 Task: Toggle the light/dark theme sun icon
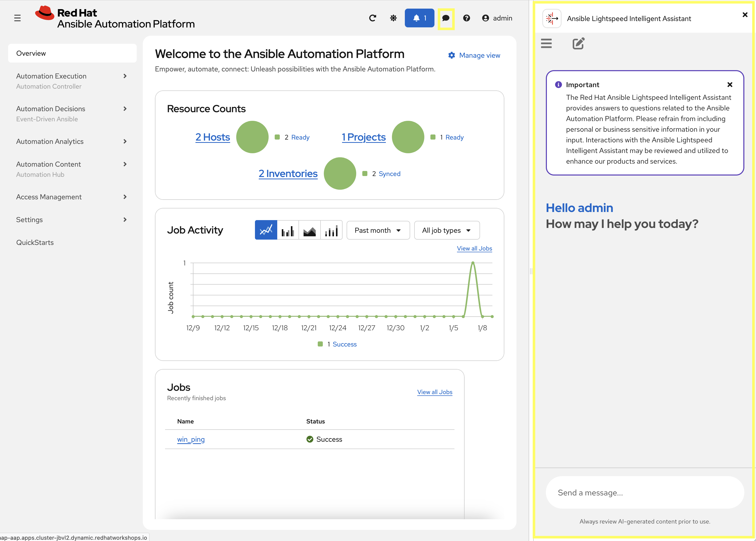393,18
